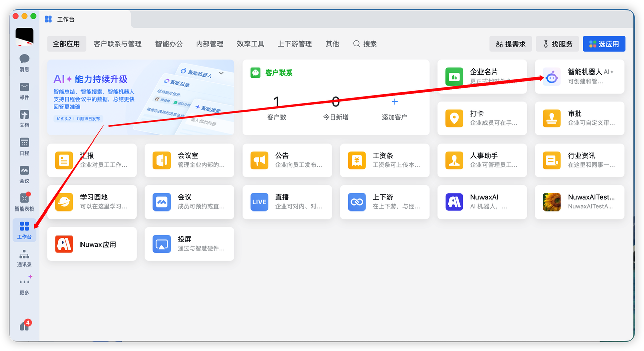The width and height of the screenshot is (644, 351).
Task: Open the 人事助手 HR assistant app
Action: tap(482, 160)
